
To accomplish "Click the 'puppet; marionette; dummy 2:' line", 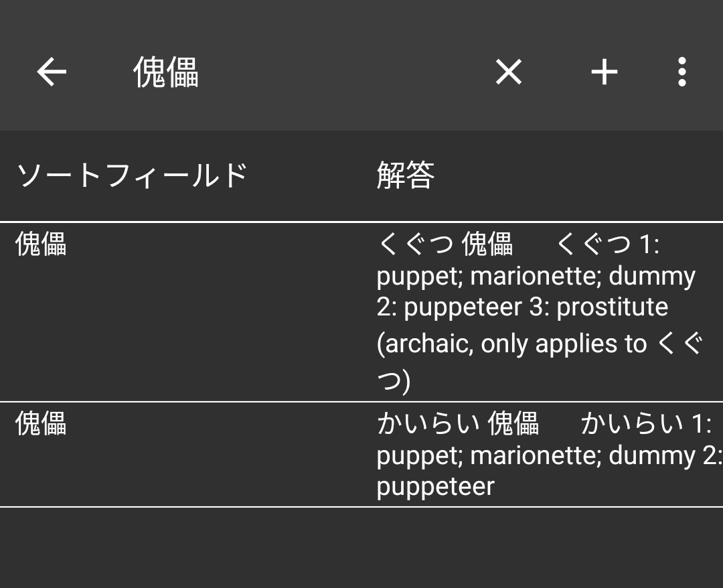I will tap(549, 455).
